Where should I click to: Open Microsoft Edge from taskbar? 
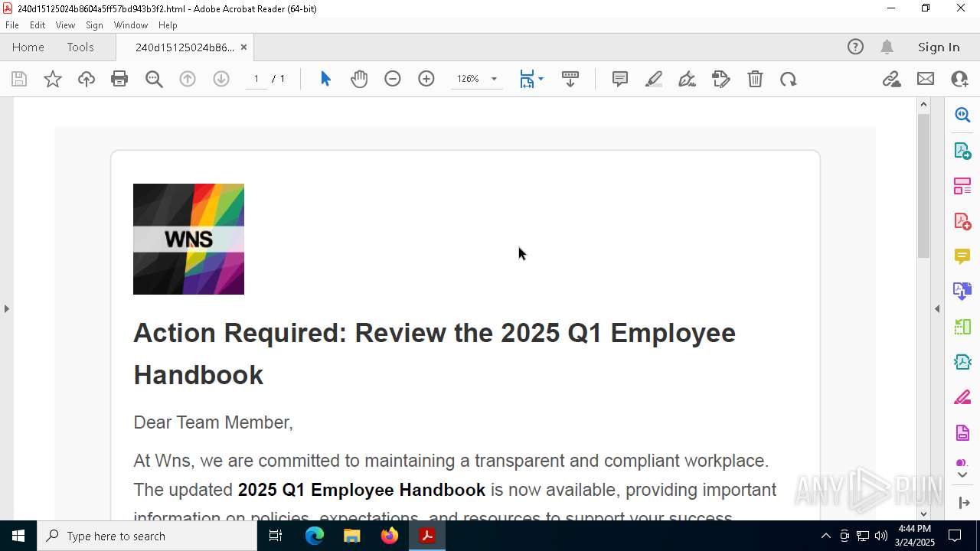pos(315,536)
